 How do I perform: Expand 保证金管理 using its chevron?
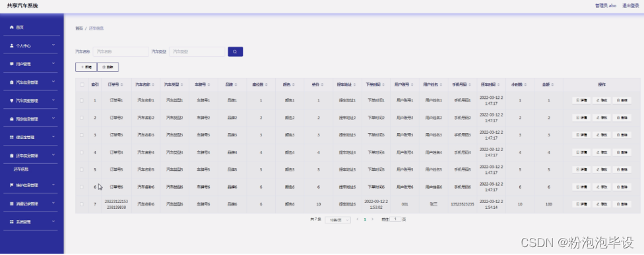coord(53,137)
